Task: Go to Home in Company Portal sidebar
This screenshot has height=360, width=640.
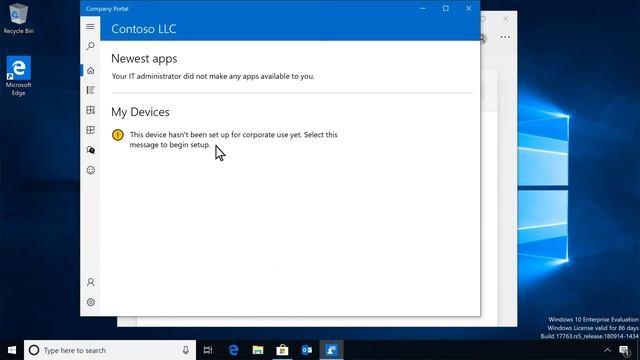Action: [90, 70]
